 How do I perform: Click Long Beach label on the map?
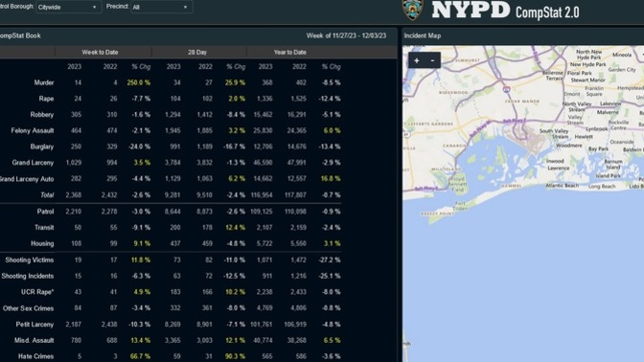tap(602, 187)
